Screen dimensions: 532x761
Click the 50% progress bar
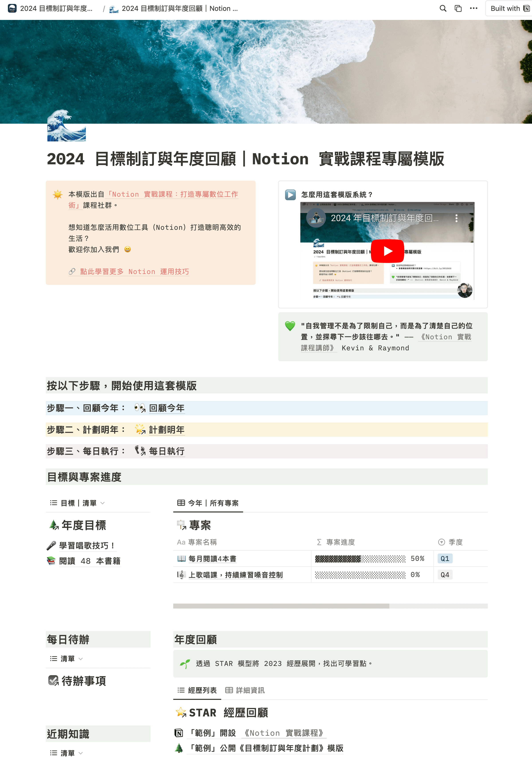(x=360, y=559)
